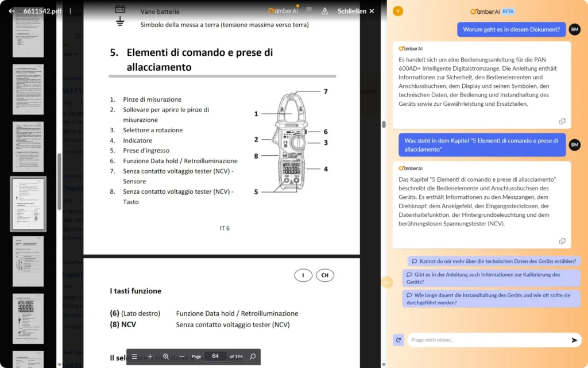Open search with the PDF toolbar magnifier icon
The image size is (588, 368).
click(253, 356)
